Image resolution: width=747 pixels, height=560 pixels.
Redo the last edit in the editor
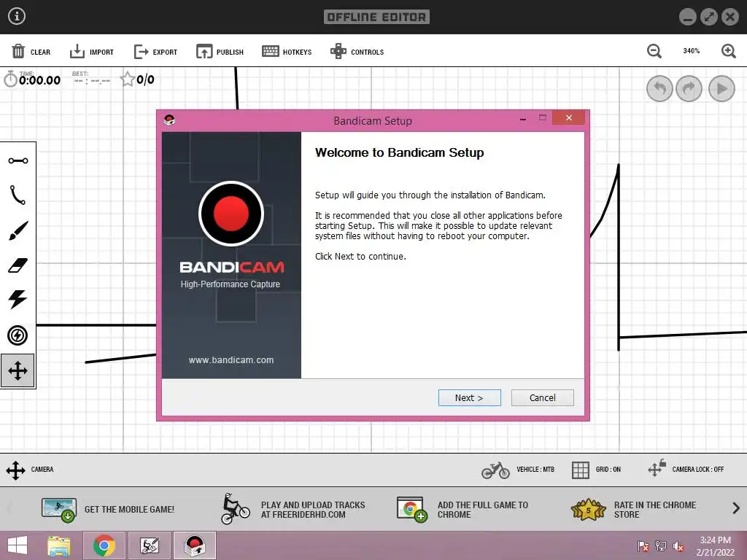click(x=689, y=88)
